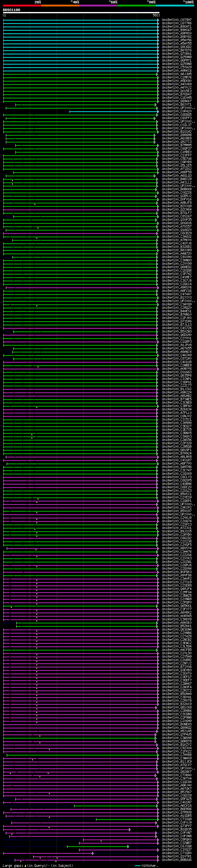
Task: Open the UniRef100_Q015E3 entry
Action: click(x=177, y=91)
